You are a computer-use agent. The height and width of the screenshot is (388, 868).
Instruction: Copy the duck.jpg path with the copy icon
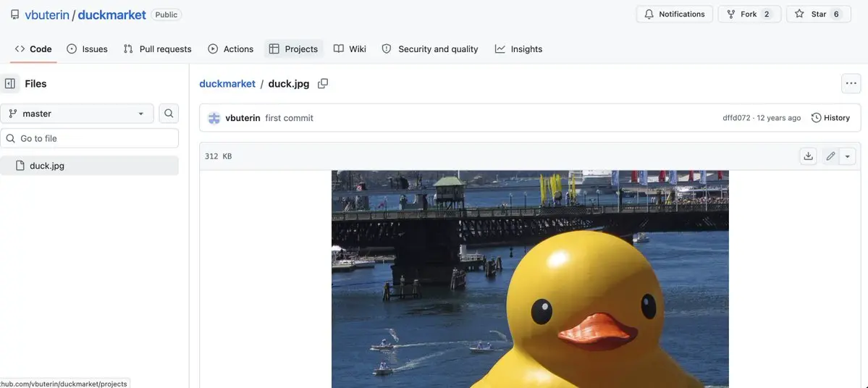323,83
